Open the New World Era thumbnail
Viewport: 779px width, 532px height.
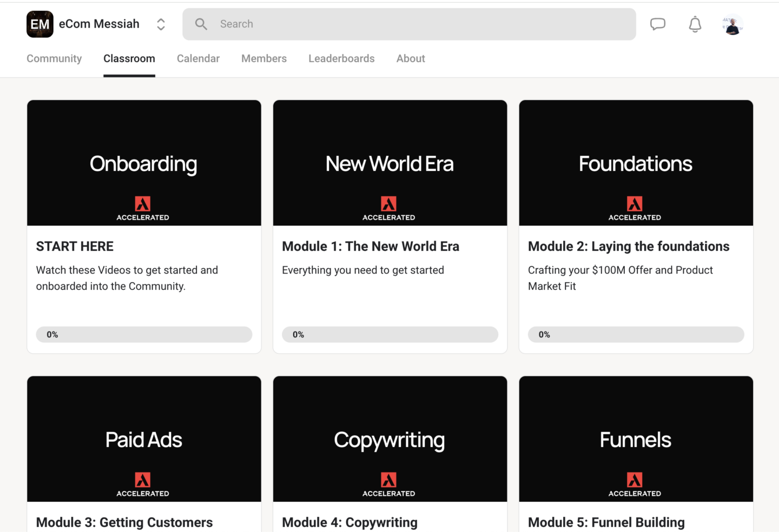pyautogui.click(x=390, y=163)
